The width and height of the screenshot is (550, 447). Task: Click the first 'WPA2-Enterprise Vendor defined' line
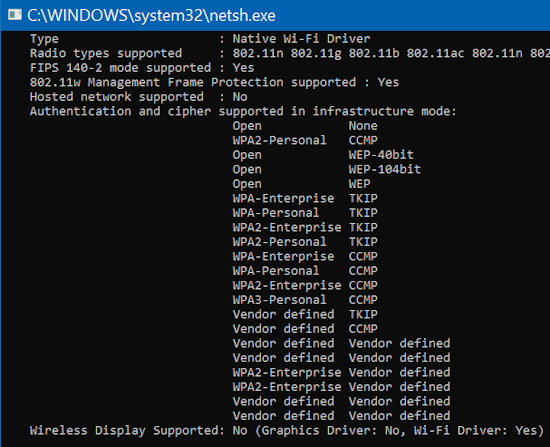tap(341, 372)
